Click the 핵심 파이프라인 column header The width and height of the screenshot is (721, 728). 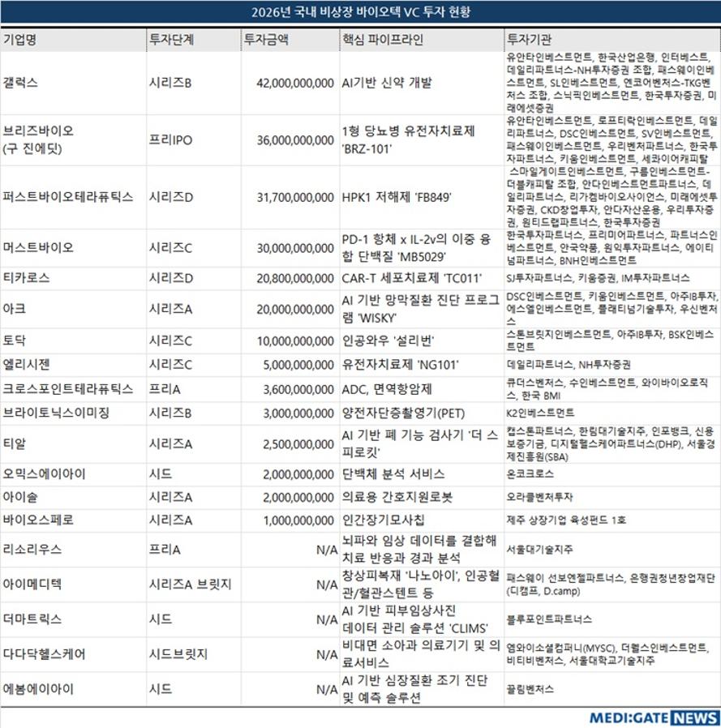[382, 39]
